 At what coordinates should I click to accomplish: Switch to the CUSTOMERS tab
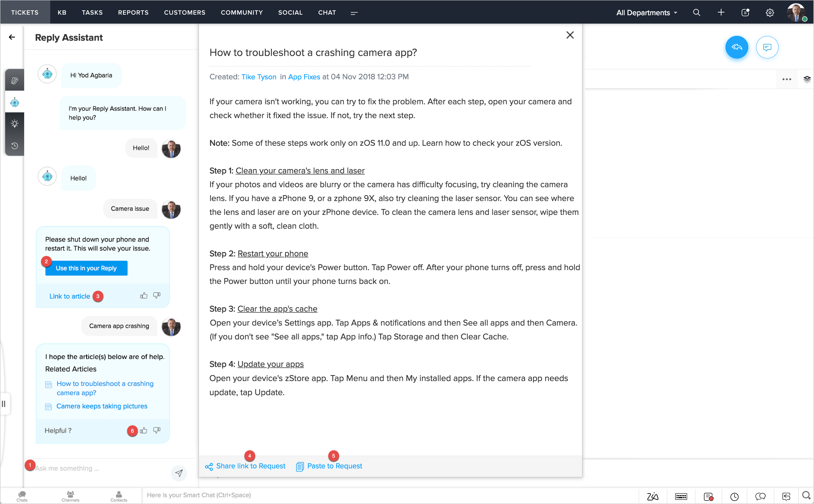(184, 13)
